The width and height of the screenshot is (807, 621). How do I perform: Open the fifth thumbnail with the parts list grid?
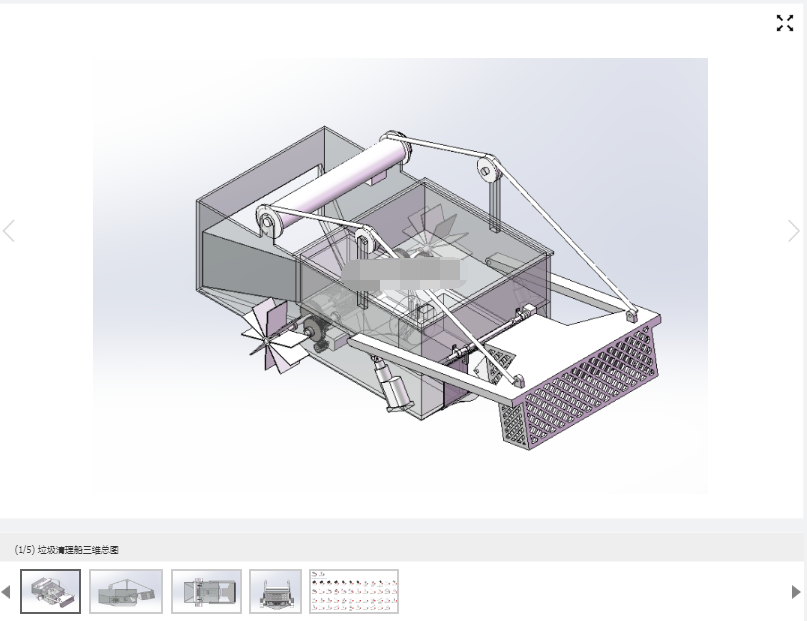354,591
